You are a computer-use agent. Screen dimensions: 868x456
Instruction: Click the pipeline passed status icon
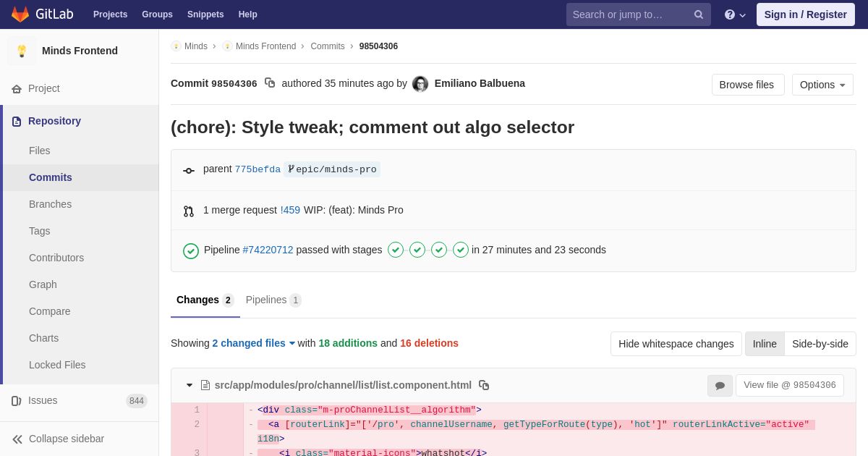pyautogui.click(x=191, y=250)
